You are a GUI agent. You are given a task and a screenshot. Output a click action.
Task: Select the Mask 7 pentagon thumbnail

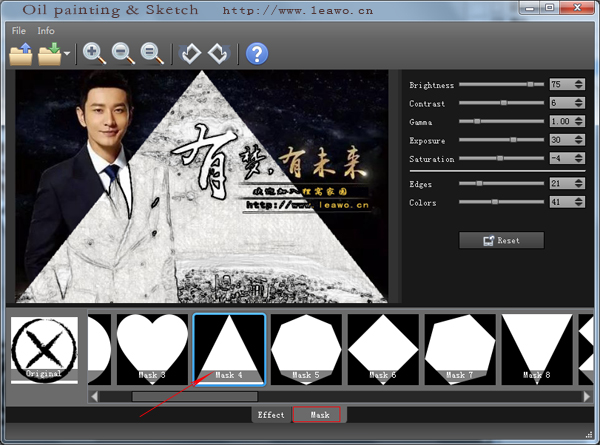coord(460,350)
